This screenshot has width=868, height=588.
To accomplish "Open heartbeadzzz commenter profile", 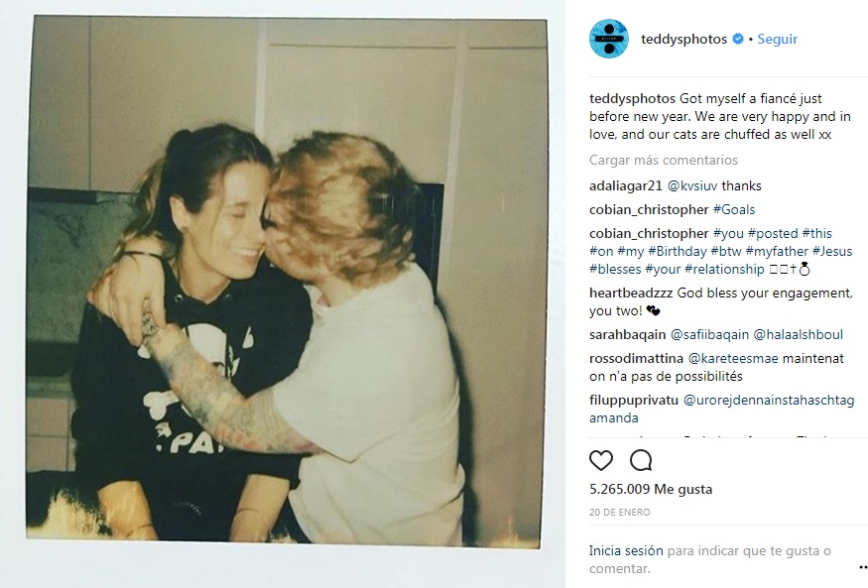I will tap(631, 293).
